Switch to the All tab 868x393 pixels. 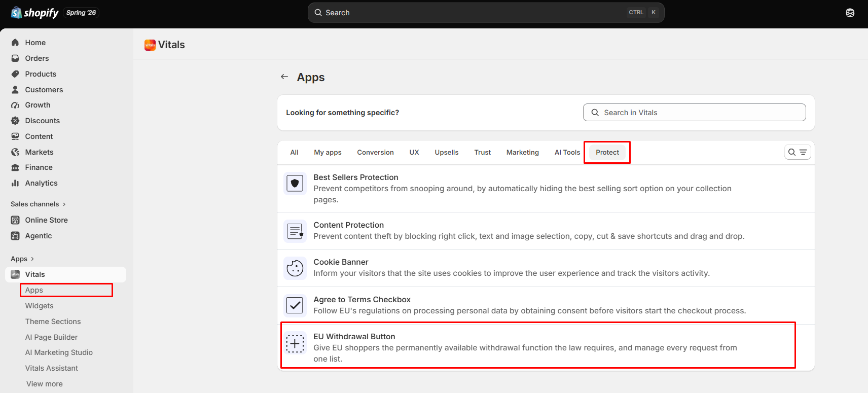tap(294, 152)
